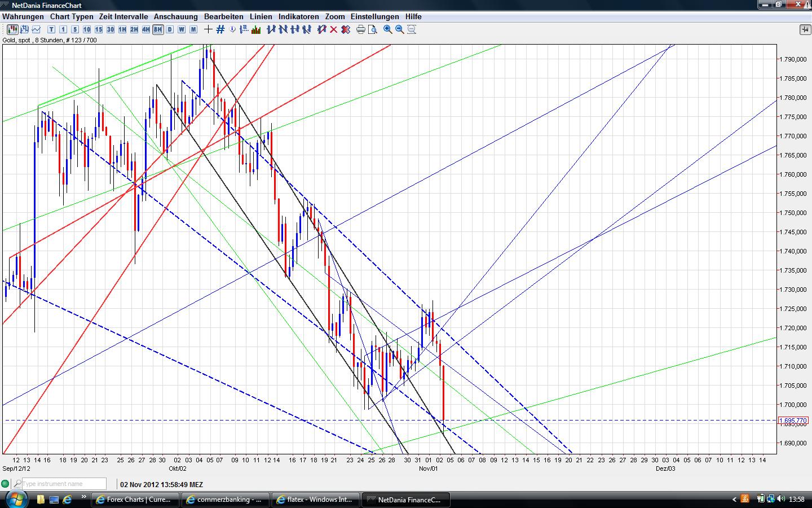The height and width of the screenshot is (508, 812).
Task: Switch to the monthly M interval
Action: tap(193, 29)
